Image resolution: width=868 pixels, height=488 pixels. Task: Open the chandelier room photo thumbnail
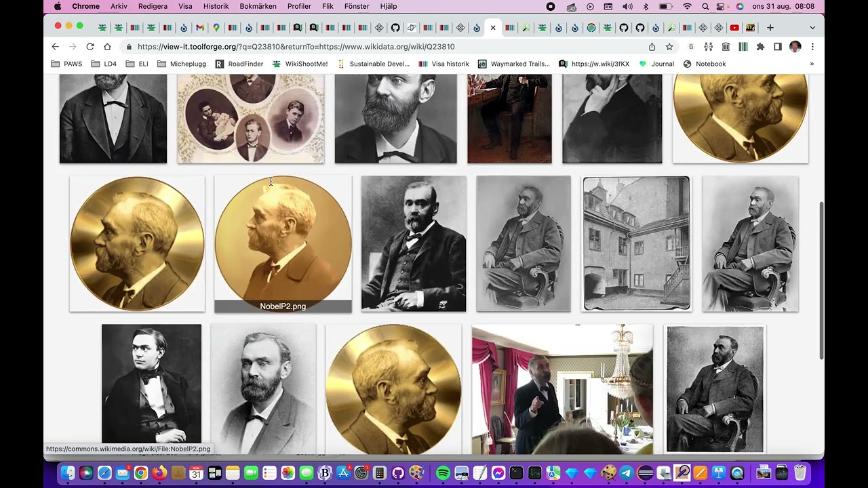(x=562, y=389)
